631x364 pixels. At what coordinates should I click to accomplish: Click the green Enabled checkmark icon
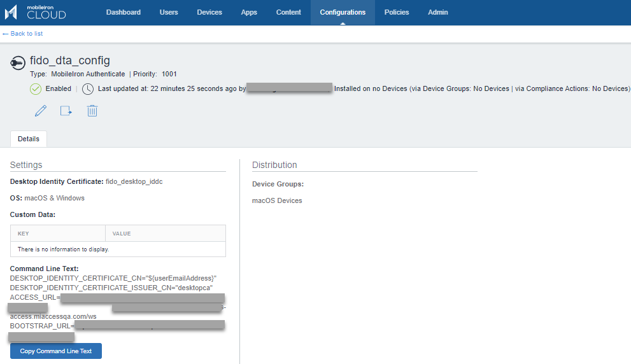[36, 89]
